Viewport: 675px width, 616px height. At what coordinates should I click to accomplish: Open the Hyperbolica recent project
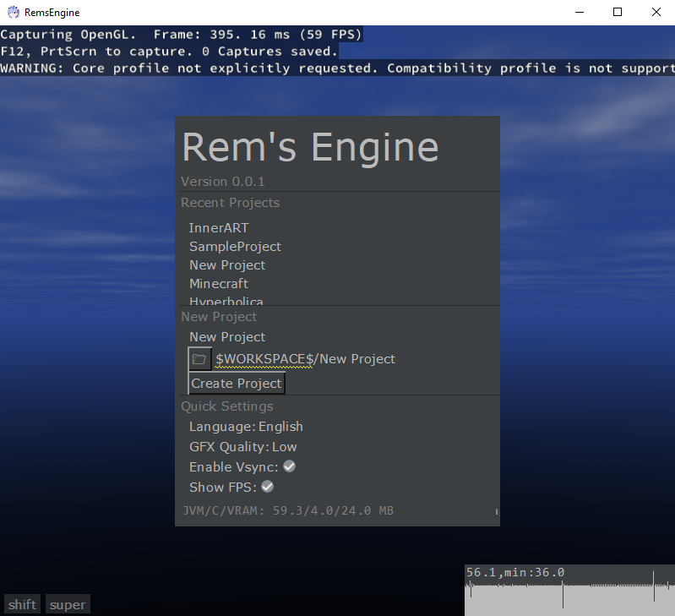[226, 301]
